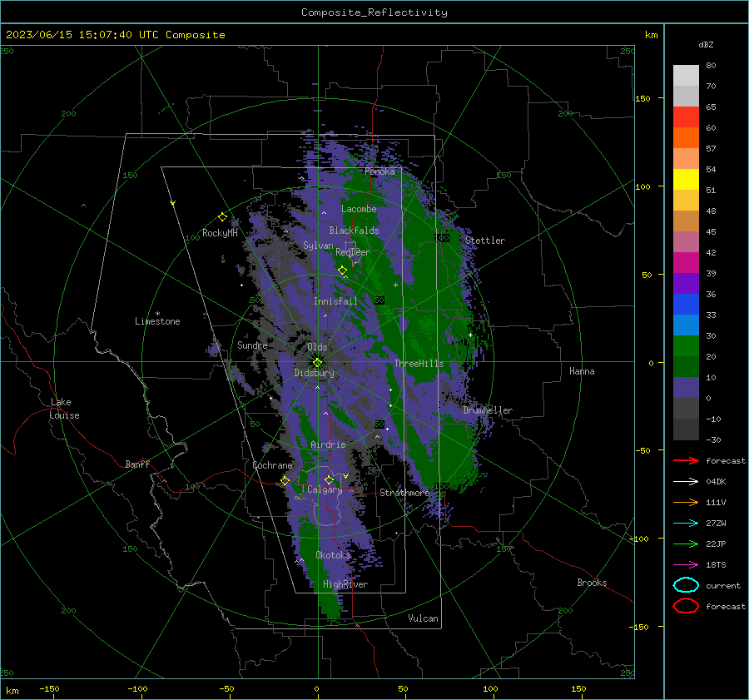
Task: Click the yellow diamond marker near RockyMH
Action: click(x=222, y=217)
